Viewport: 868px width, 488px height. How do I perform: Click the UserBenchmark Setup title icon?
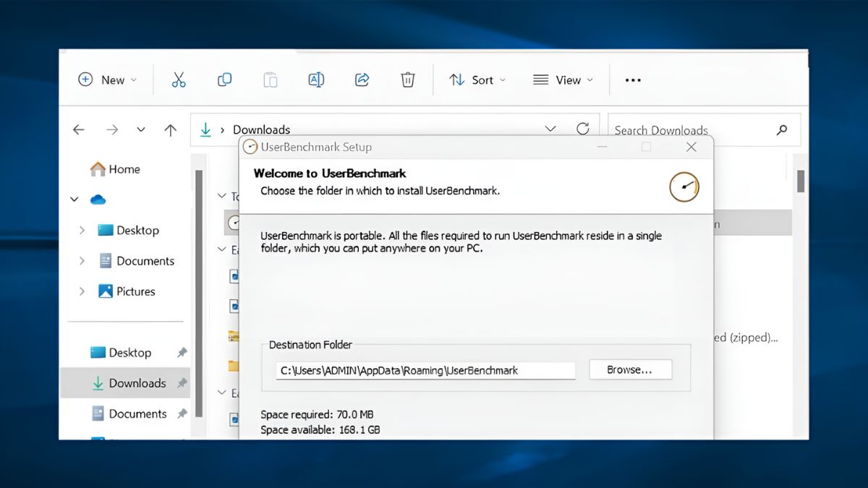(x=250, y=147)
